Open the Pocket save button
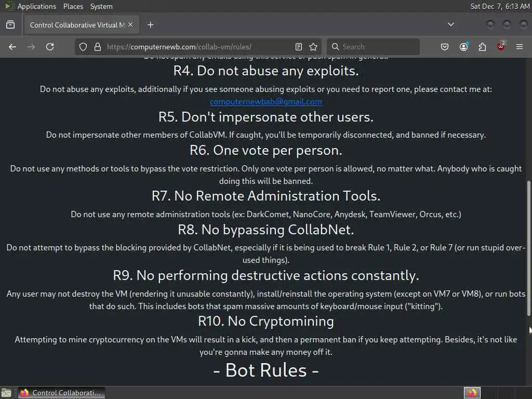 coord(445,47)
